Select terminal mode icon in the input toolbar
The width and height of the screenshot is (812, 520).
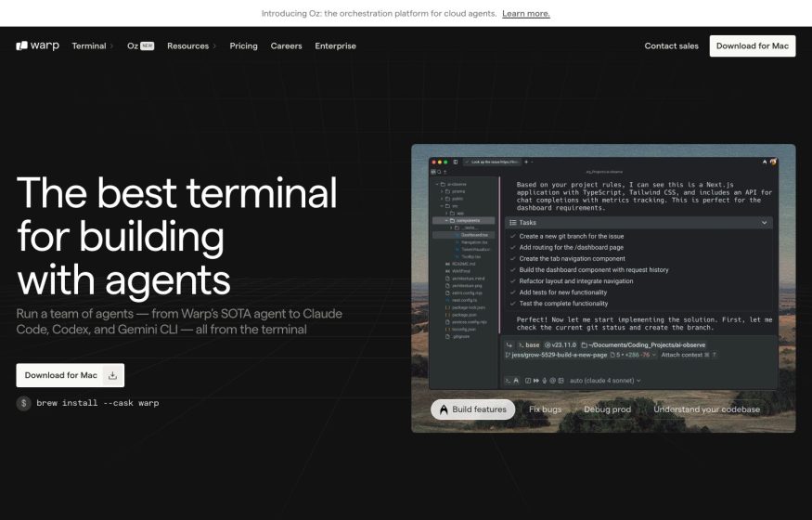508,381
